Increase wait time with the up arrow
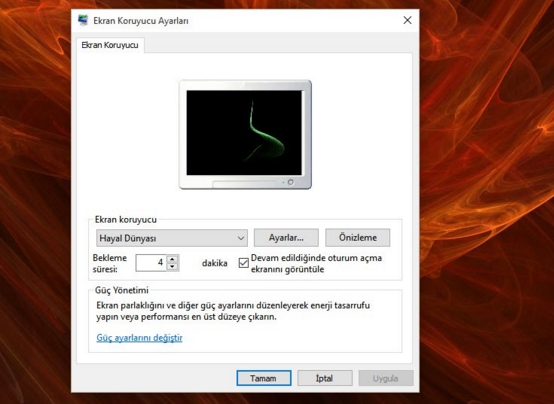 click(x=172, y=259)
